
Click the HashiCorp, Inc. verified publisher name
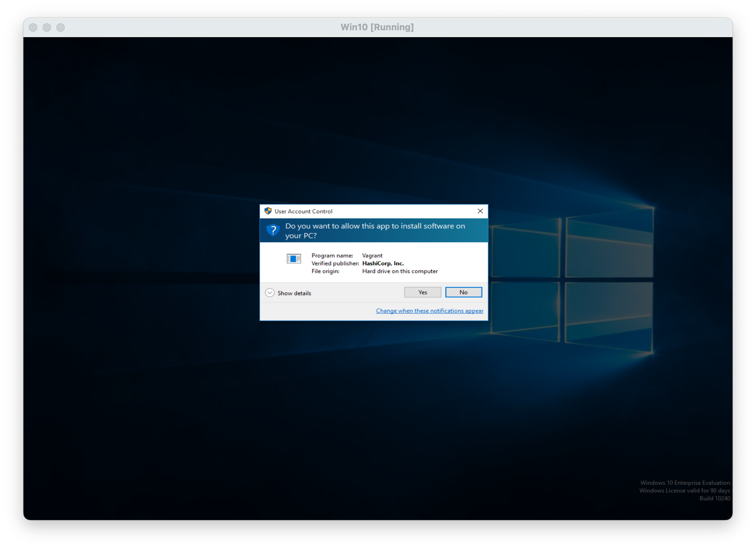[383, 263]
